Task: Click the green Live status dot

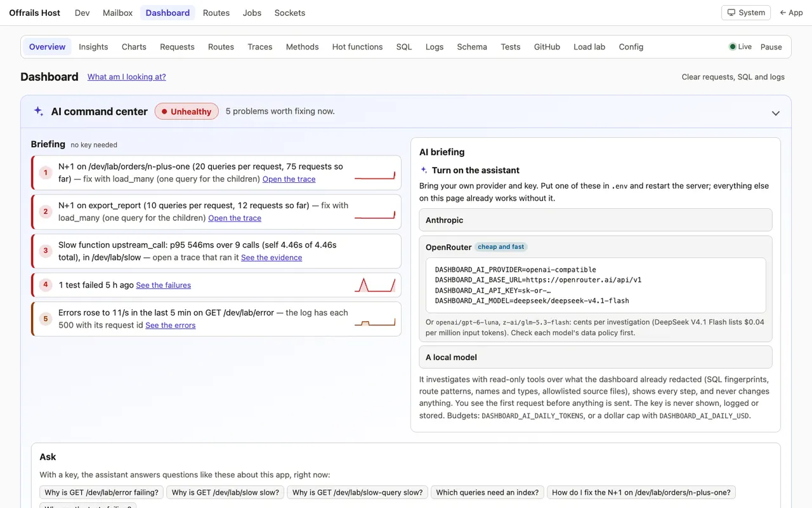Action: point(733,47)
